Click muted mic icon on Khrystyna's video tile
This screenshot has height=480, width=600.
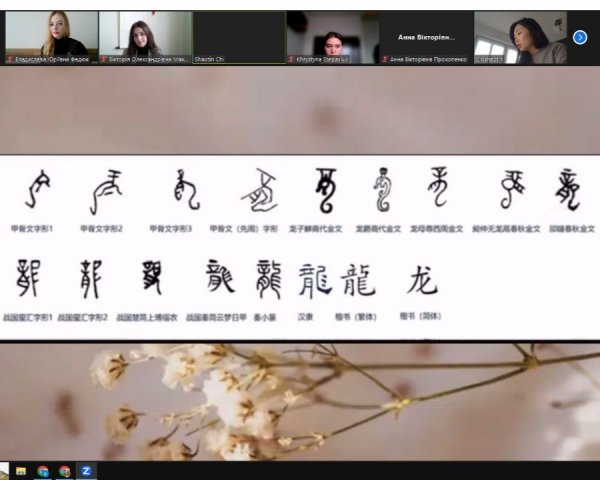pos(291,59)
